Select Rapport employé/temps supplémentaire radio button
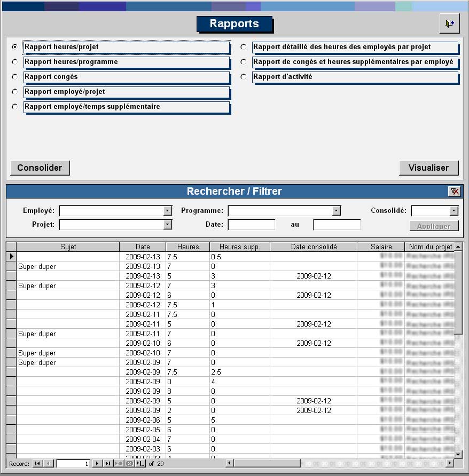Viewport: 469px width, 476px height. [14, 107]
